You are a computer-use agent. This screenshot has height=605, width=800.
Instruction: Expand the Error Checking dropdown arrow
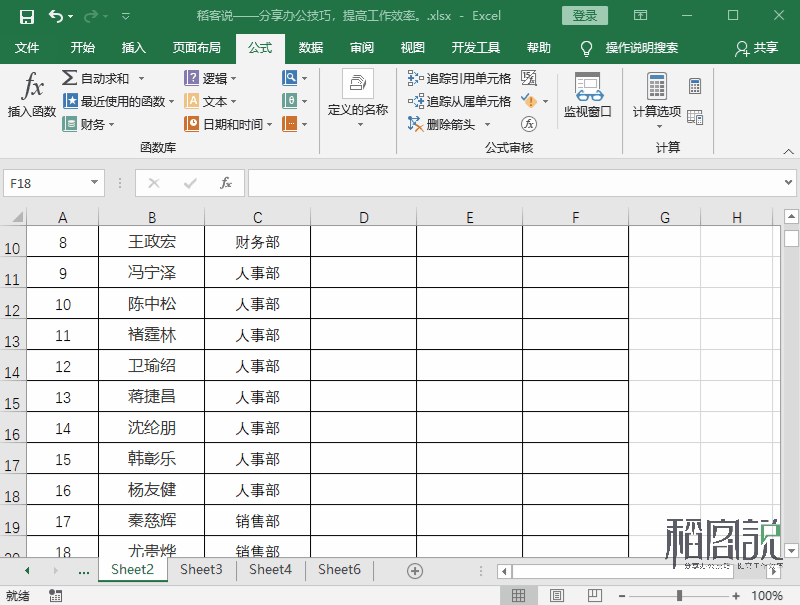point(545,102)
